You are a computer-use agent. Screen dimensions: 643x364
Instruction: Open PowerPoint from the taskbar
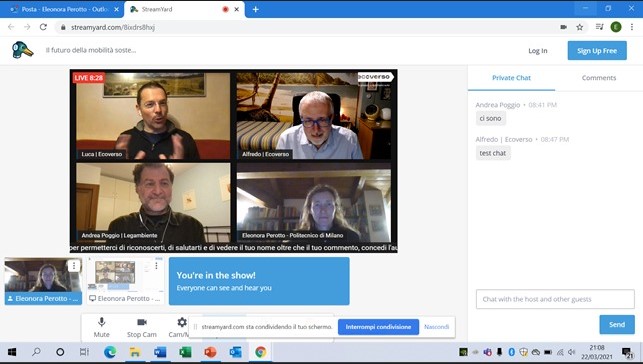tap(210, 352)
